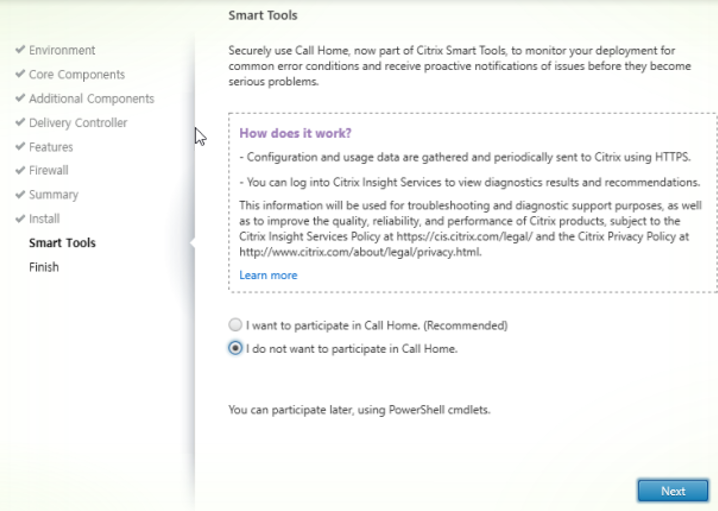Click checkmark icon next to Install

click(x=20, y=218)
